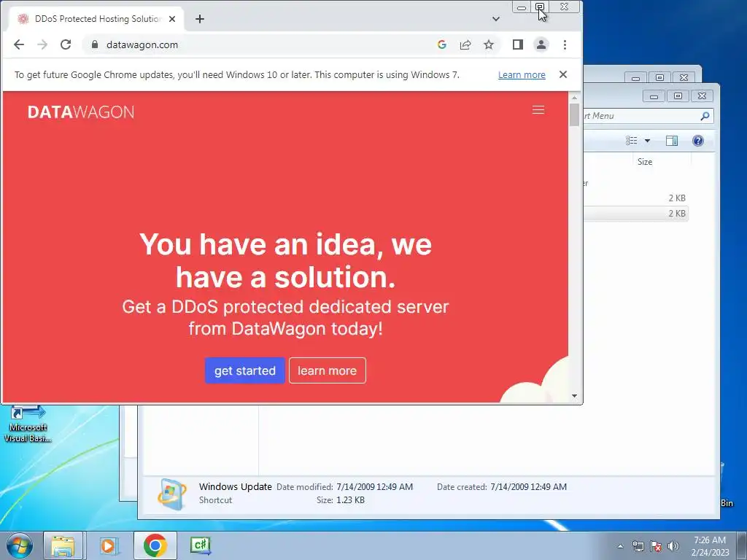Click the Google icon in address bar
The width and height of the screenshot is (747, 560).
(441, 44)
